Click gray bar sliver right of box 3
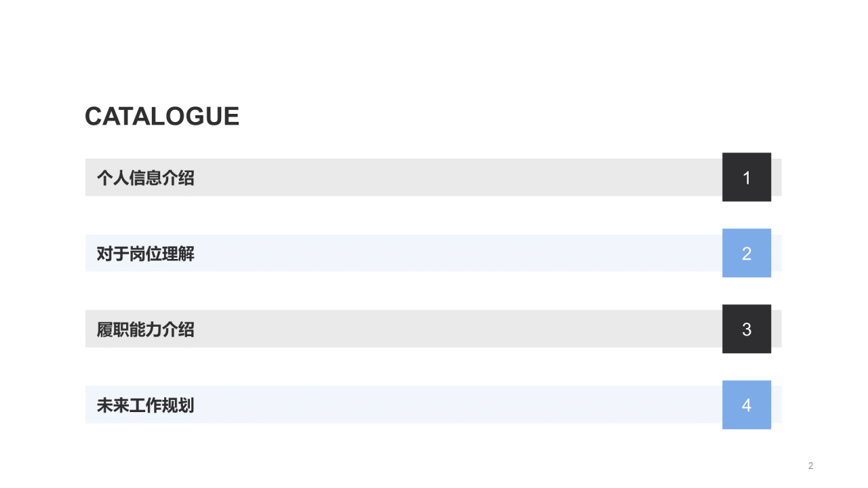 [x=776, y=329]
